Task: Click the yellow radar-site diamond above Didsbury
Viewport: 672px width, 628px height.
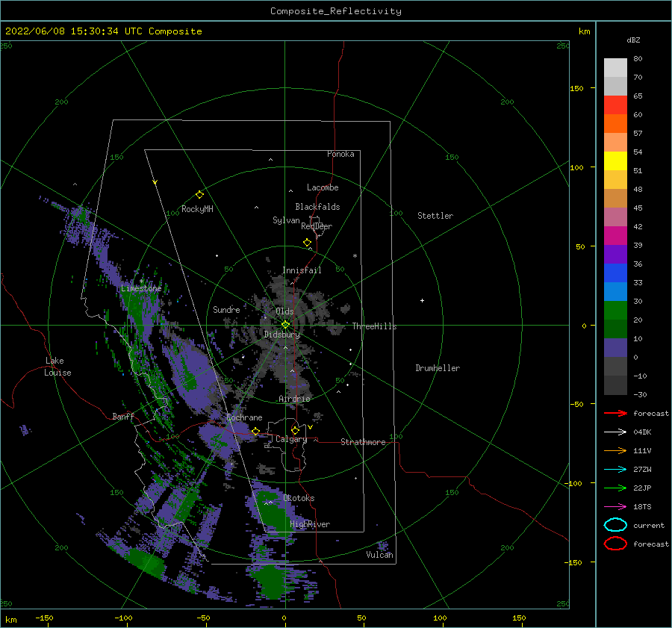Action: coord(285,325)
